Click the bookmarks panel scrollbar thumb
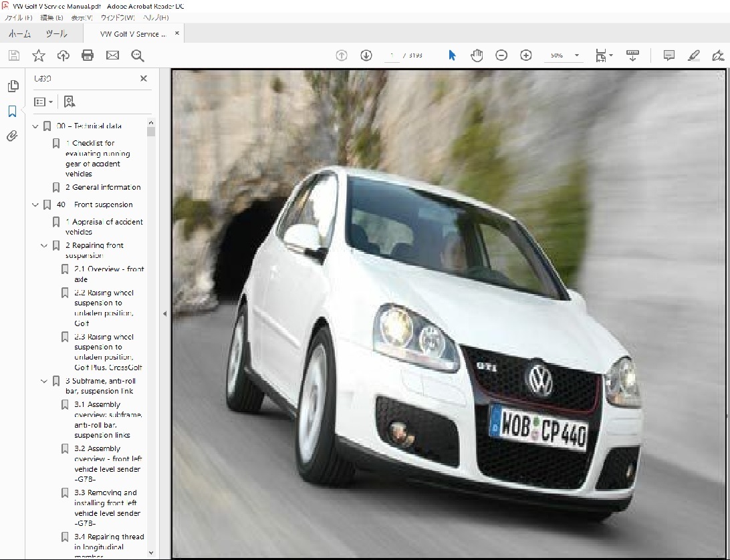Viewport: 730px width, 560px height. [x=151, y=132]
